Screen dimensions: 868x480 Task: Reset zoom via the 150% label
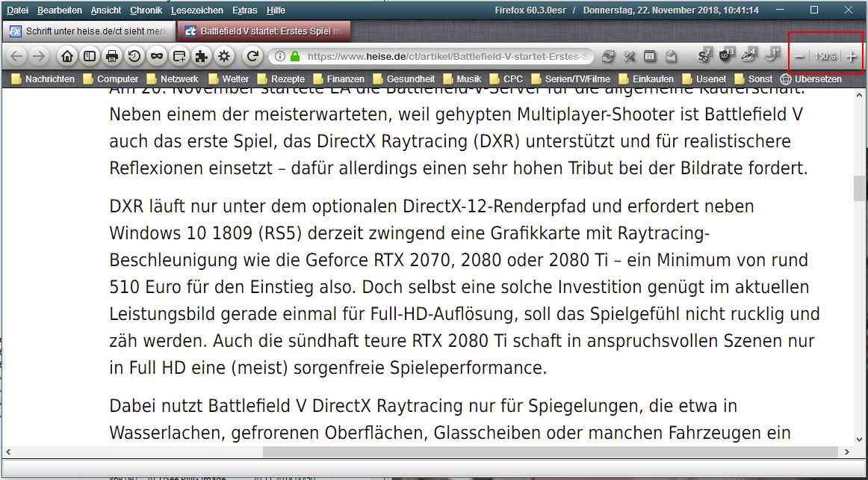point(825,57)
